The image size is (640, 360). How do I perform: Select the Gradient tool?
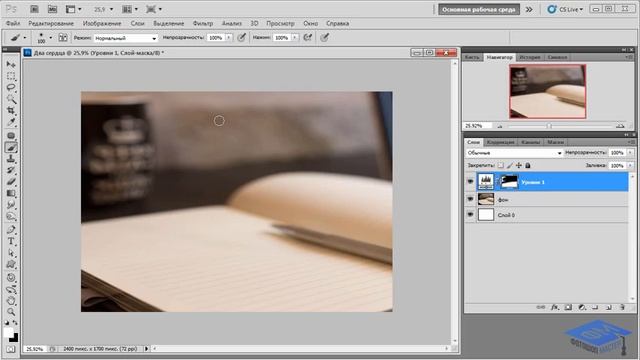click(11, 193)
